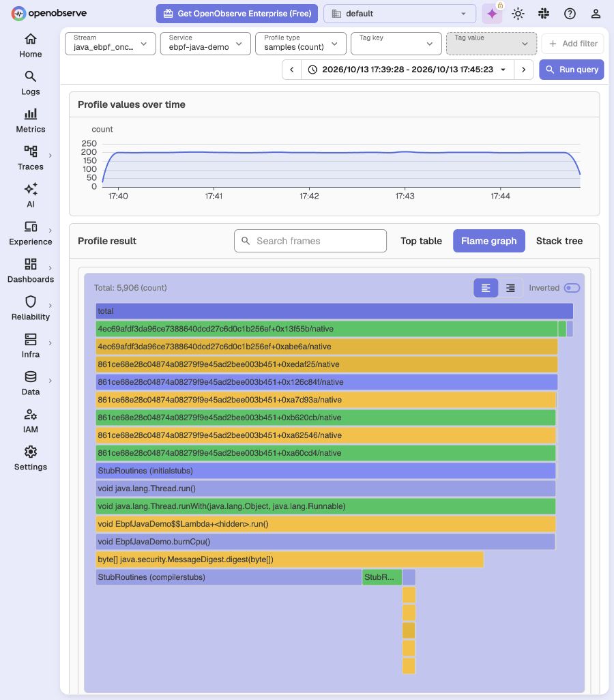Expand Experience submenu chevron
Screen dimensions: 614x700
pos(50,231)
